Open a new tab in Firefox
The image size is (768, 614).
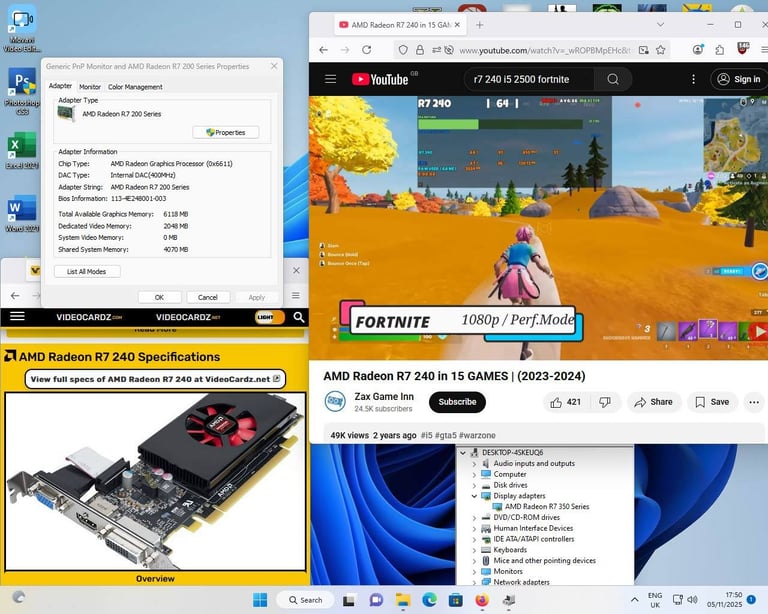click(x=480, y=25)
